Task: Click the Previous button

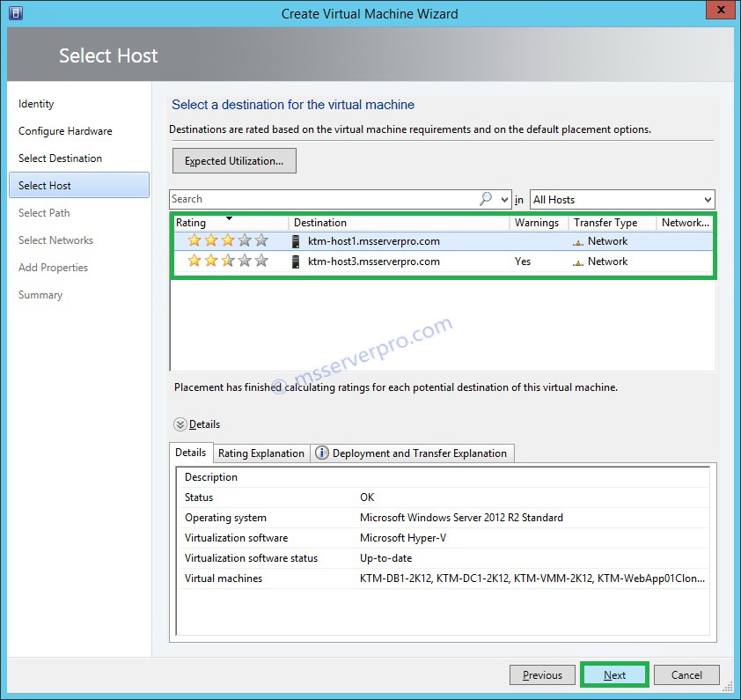Action: click(542, 675)
